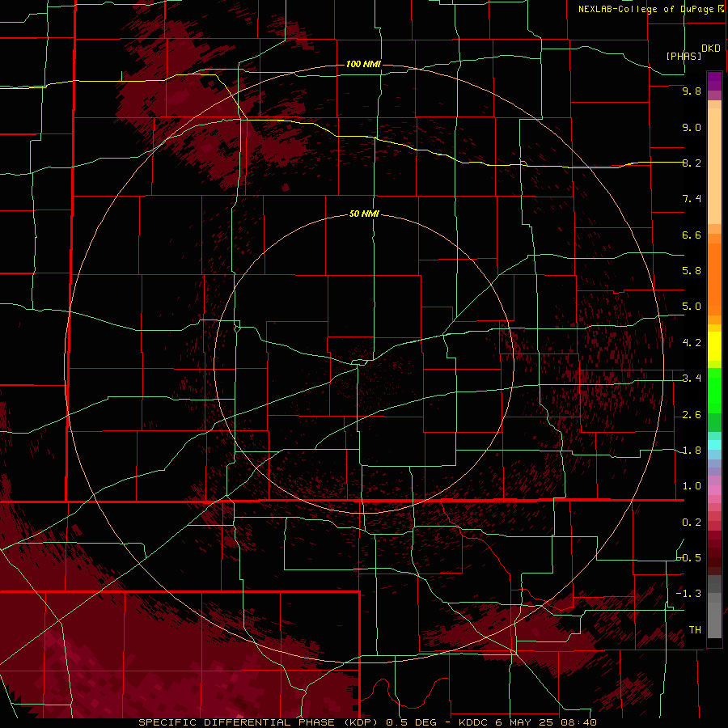Screen dimensions: 728x728
Task: Click the TH threshold label on the scale
Action: [x=695, y=630]
